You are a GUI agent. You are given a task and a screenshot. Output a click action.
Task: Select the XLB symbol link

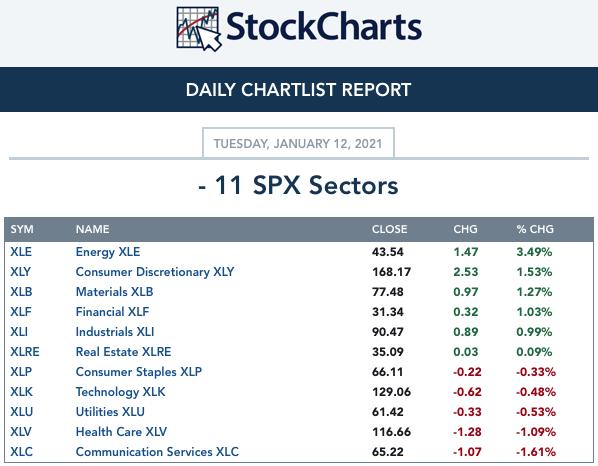21,292
